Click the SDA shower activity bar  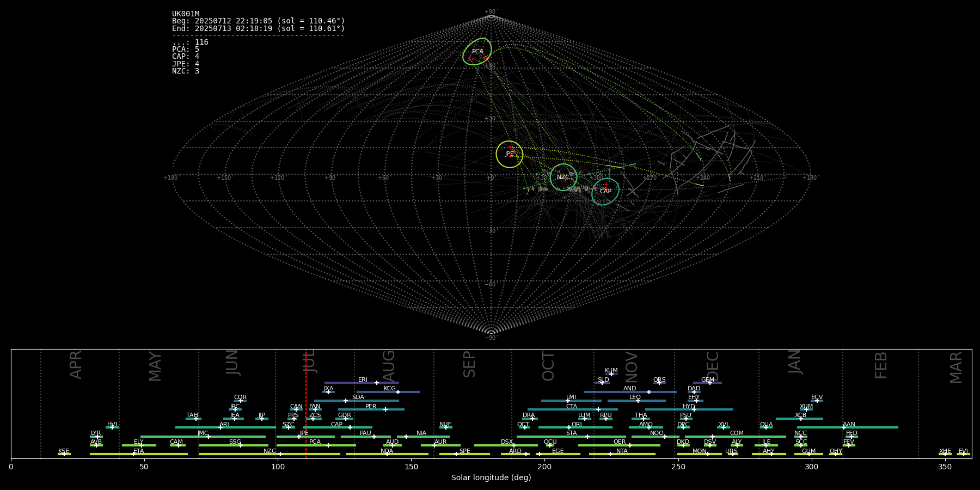356,401
